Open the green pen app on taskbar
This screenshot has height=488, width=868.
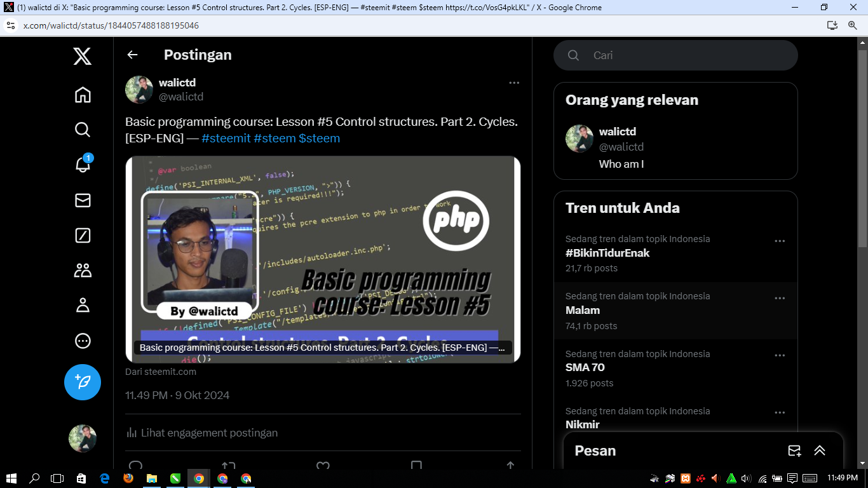click(x=175, y=478)
